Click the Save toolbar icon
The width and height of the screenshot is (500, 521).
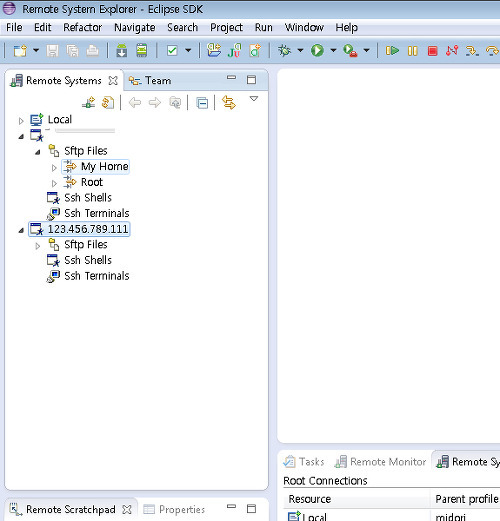[52, 51]
